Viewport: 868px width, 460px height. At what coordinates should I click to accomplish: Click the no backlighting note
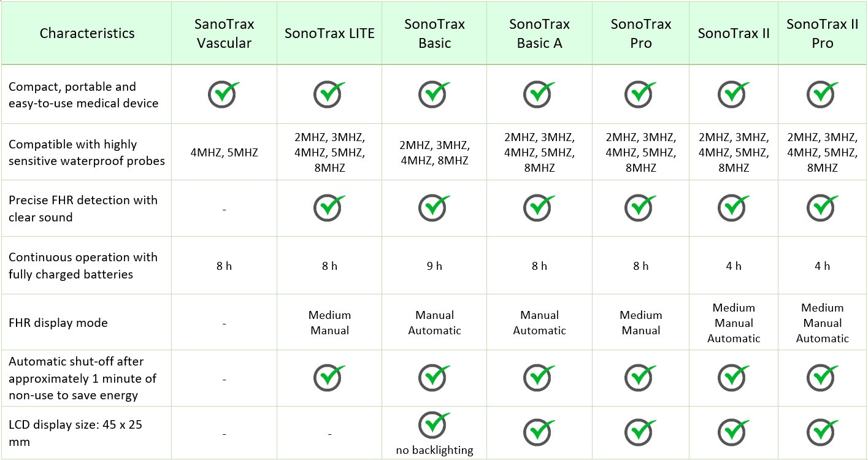(x=434, y=450)
